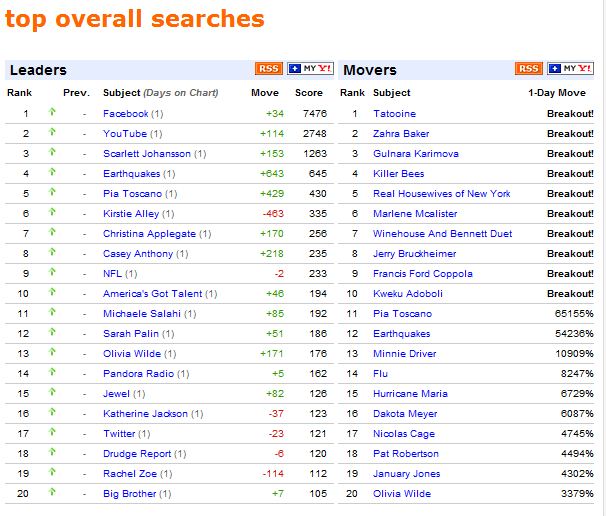The image size is (606, 516).
Task: Click the green up arrow beside Facebook
Action: (x=52, y=112)
